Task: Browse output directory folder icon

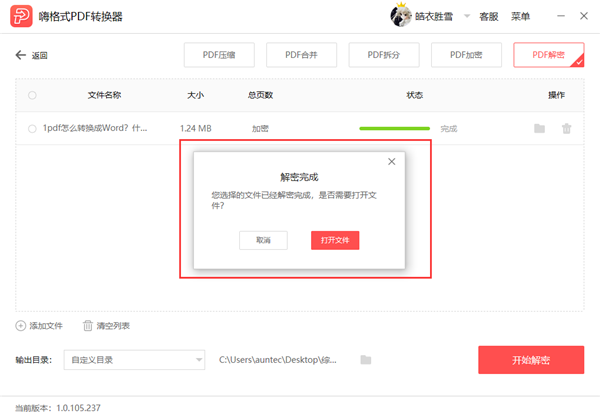Action: pyautogui.click(x=366, y=360)
